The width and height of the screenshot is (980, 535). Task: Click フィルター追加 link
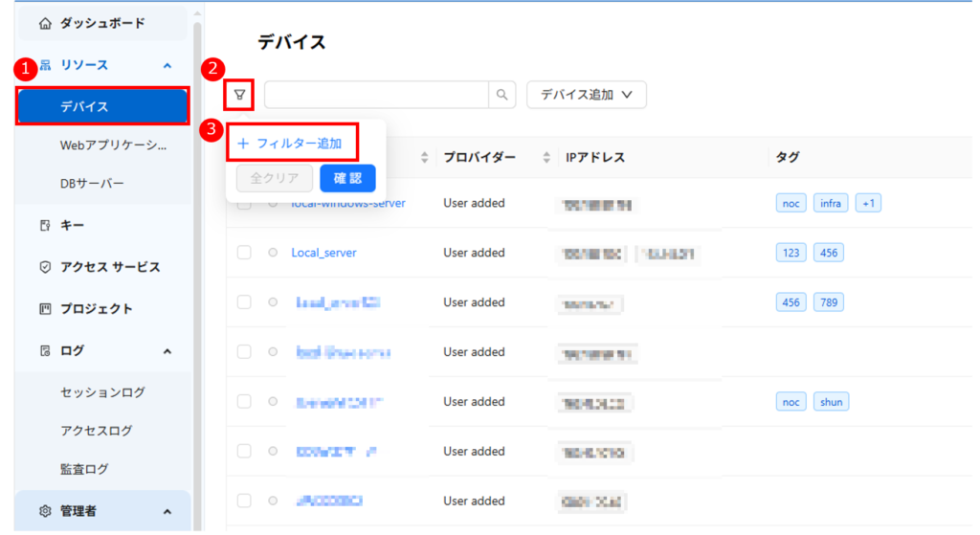[x=291, y=143]
